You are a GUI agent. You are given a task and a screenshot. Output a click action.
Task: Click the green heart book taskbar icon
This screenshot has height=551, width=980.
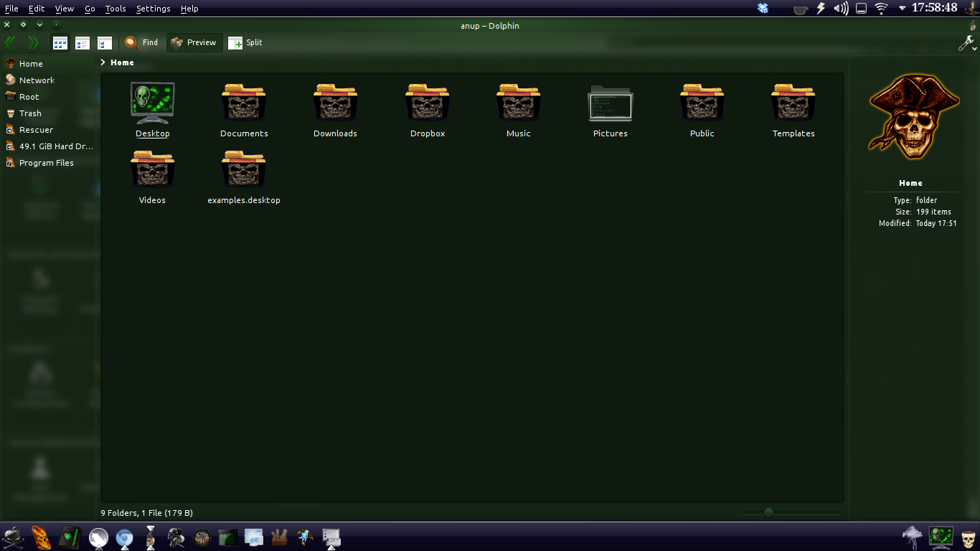[69, 537]
